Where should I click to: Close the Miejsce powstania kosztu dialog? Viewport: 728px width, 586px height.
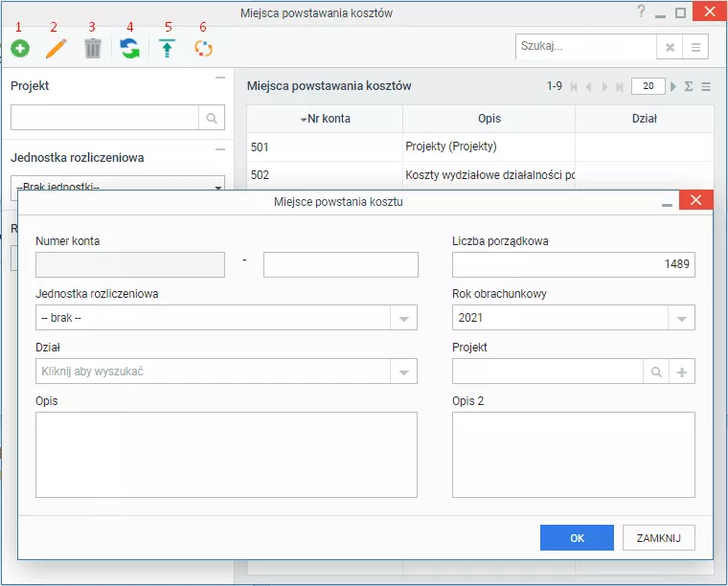[695, 200]
